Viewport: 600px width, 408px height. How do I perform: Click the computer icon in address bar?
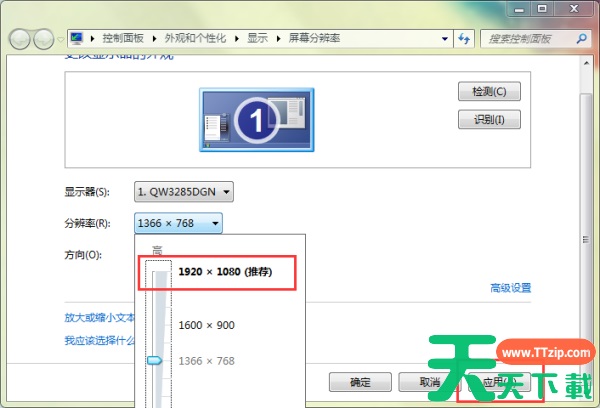coord(78,38)
